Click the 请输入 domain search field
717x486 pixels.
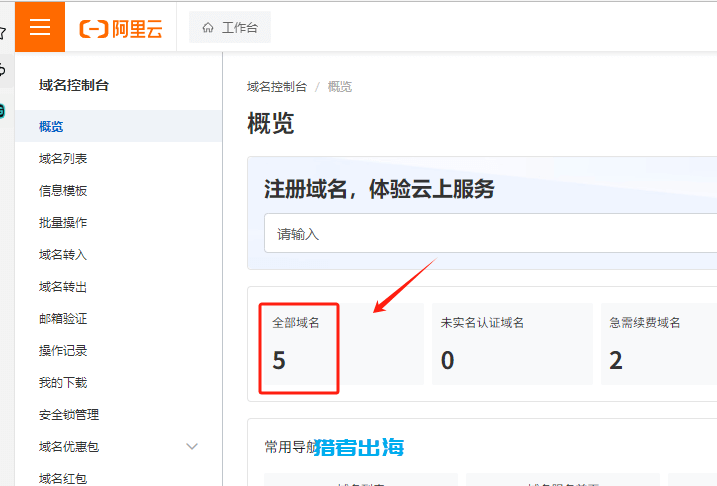click(490, 233)
